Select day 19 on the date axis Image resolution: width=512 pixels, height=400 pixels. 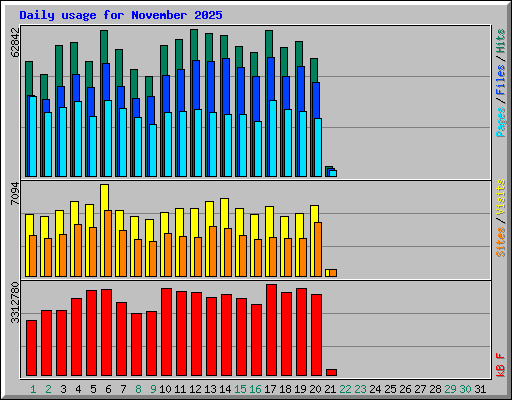pyautogui.click(x=300, y=389)
